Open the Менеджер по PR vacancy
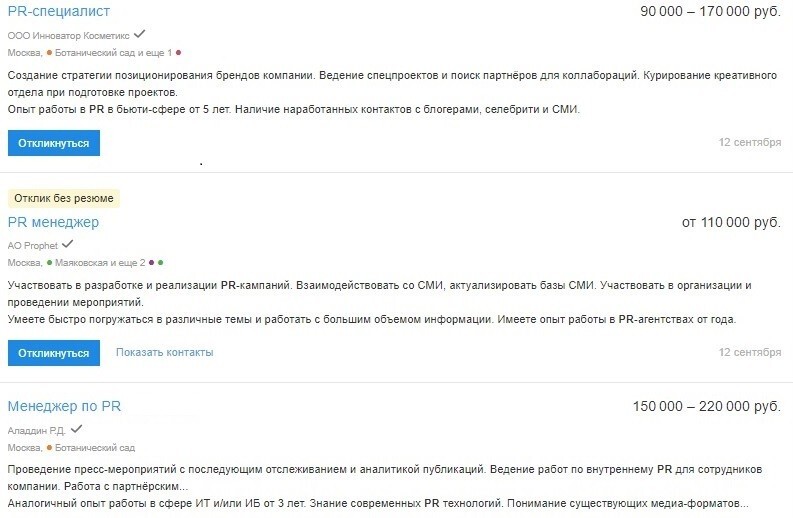Viewport: 793px width, 518px height. (64, 406)
